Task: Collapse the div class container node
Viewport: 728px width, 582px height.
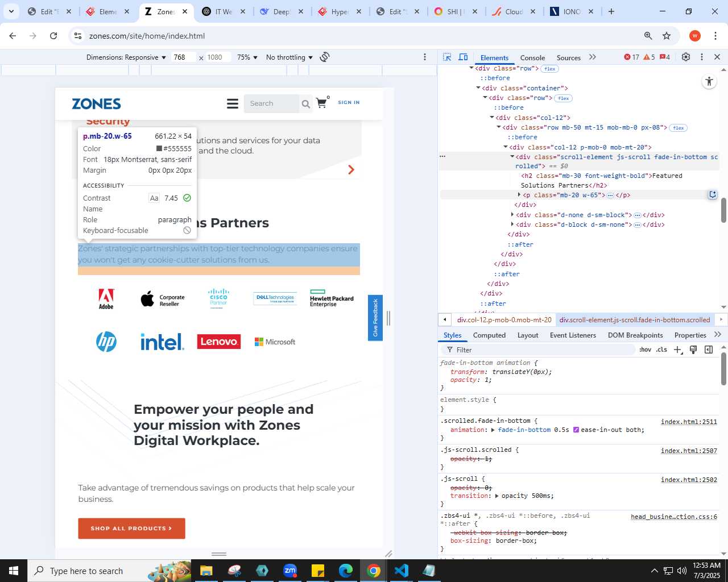Action: click(478, 88)
